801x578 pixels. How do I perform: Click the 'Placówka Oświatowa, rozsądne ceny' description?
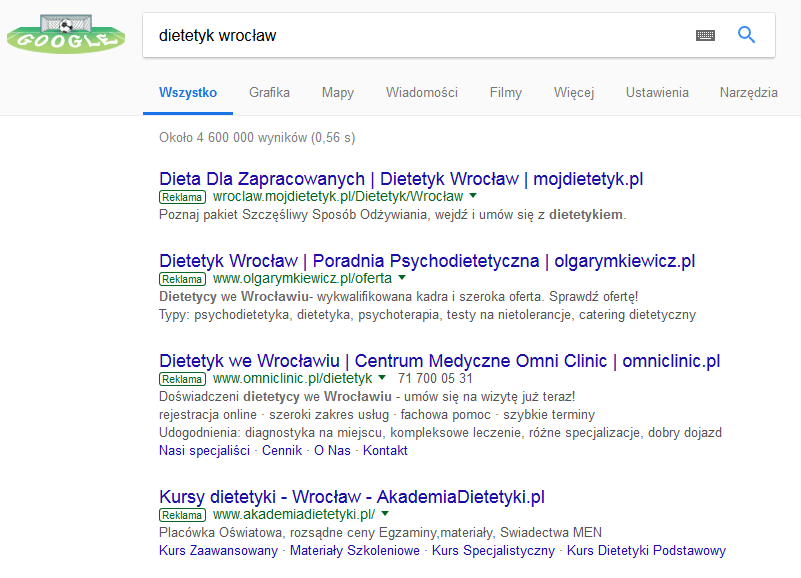pyautogui.click(x=381, y=533)
